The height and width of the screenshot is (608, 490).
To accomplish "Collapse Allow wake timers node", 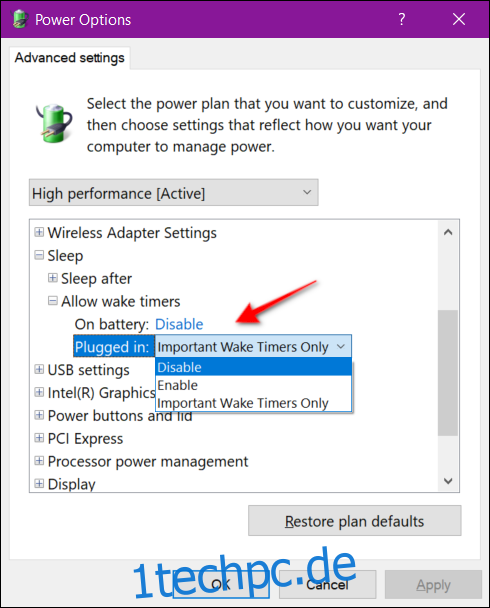I will [52, 301].
